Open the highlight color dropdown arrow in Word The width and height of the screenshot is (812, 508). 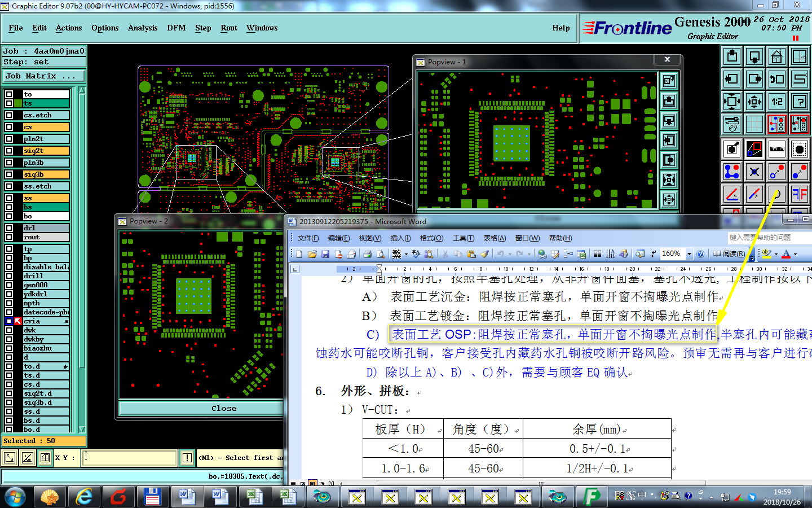[776, 254]
